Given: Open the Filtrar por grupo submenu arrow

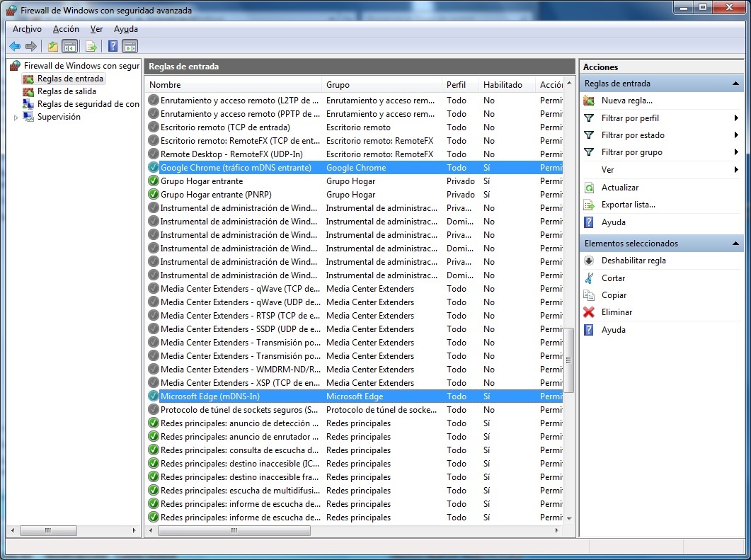Looking at the screenshot, I should pyautogui.click(x=736, y=152).
